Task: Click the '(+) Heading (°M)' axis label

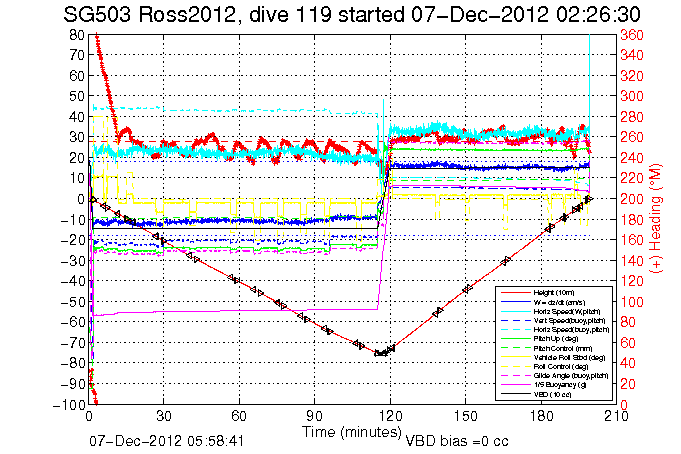Action: (x=656, y=219)
